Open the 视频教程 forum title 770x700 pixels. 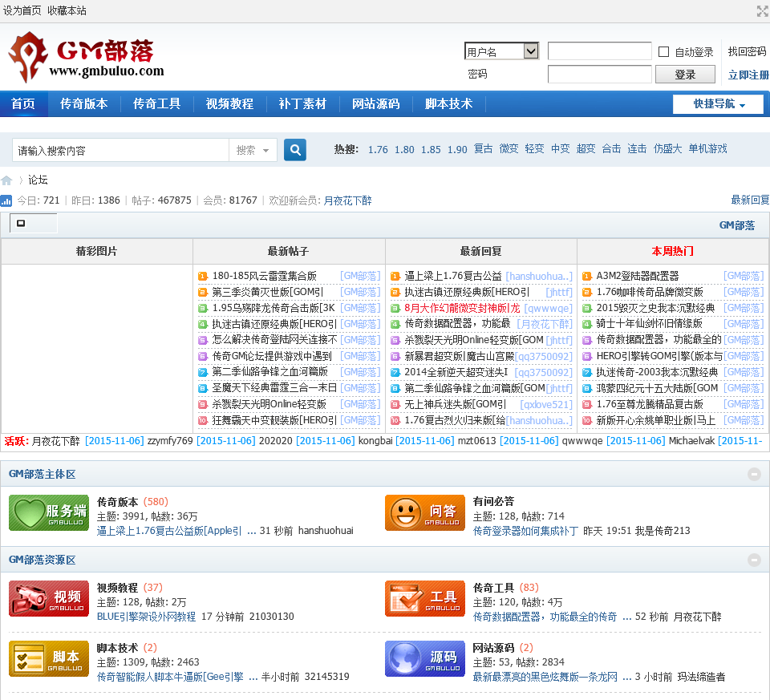(117, 588)
